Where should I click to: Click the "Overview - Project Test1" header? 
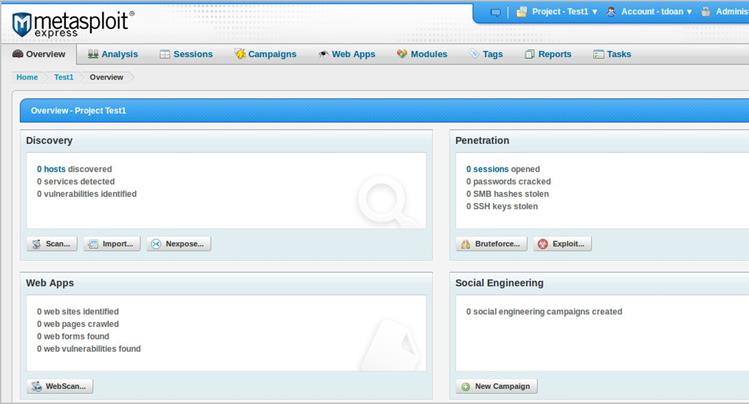click(x=78, y=110)
